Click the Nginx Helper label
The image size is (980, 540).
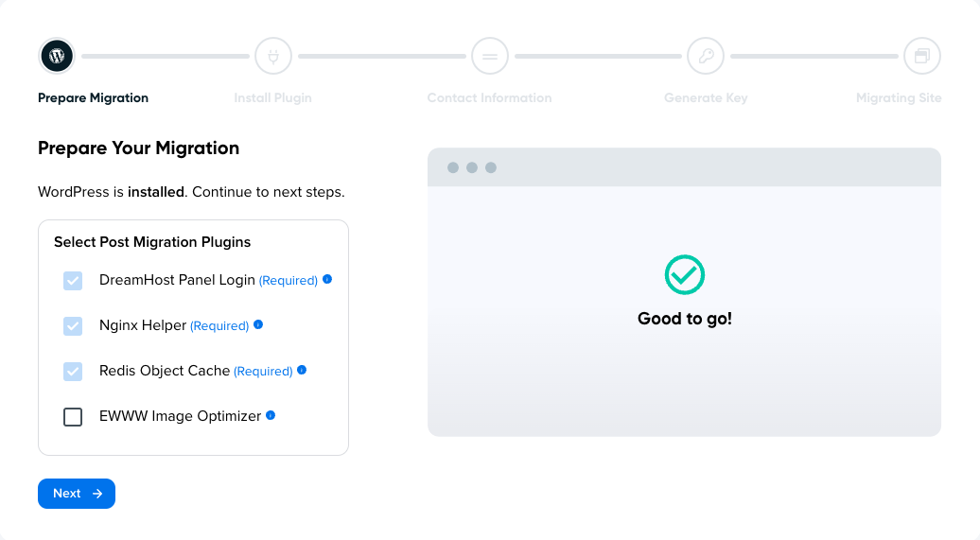143,325
